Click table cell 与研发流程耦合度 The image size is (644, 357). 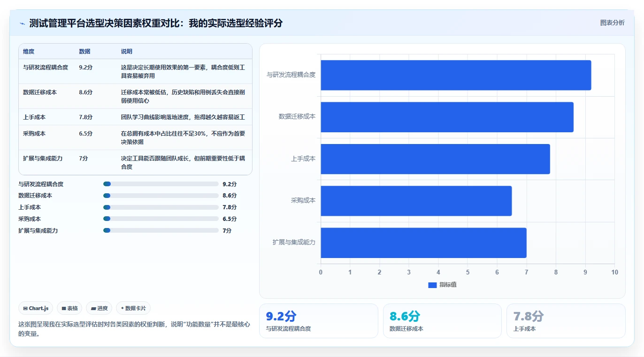coord(46,68)
